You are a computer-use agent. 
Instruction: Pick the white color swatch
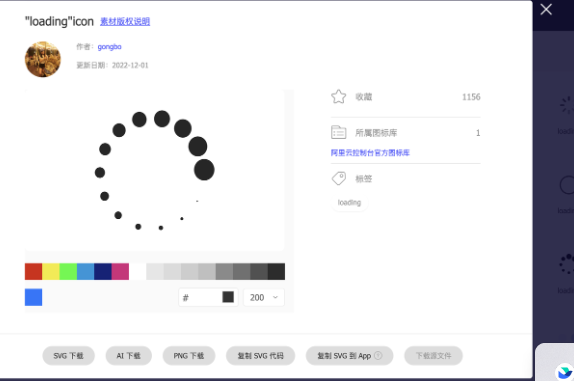coord(138,272)
